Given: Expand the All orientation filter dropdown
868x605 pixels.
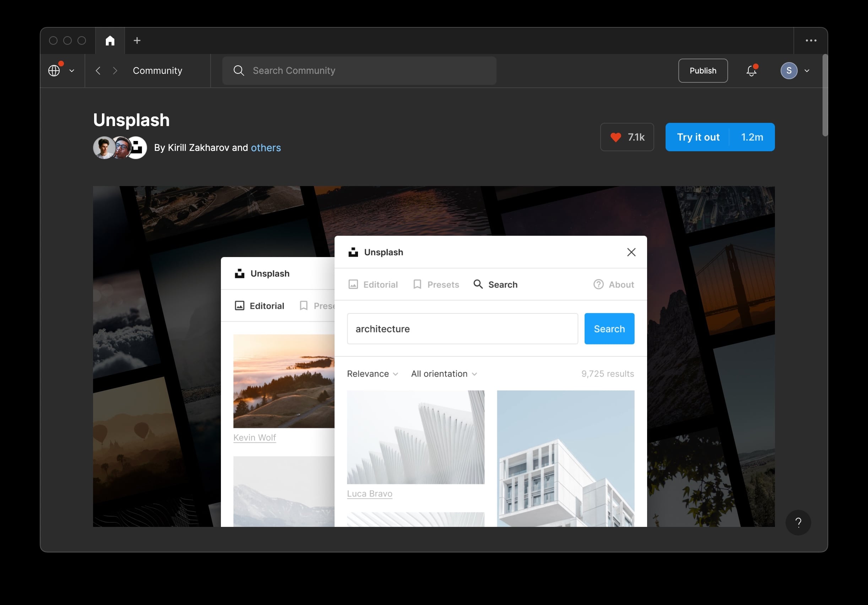Looking at the screenshot, I should (x=444, y=374).
